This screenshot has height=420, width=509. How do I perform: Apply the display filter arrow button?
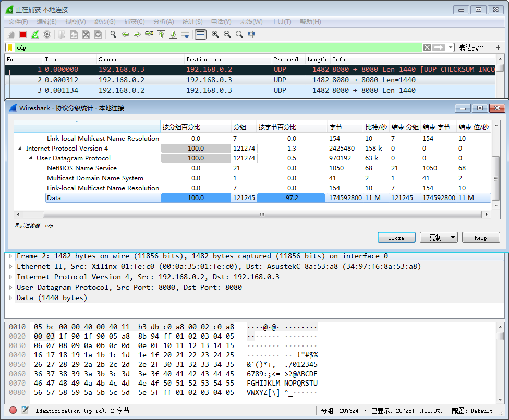point(439,47)
